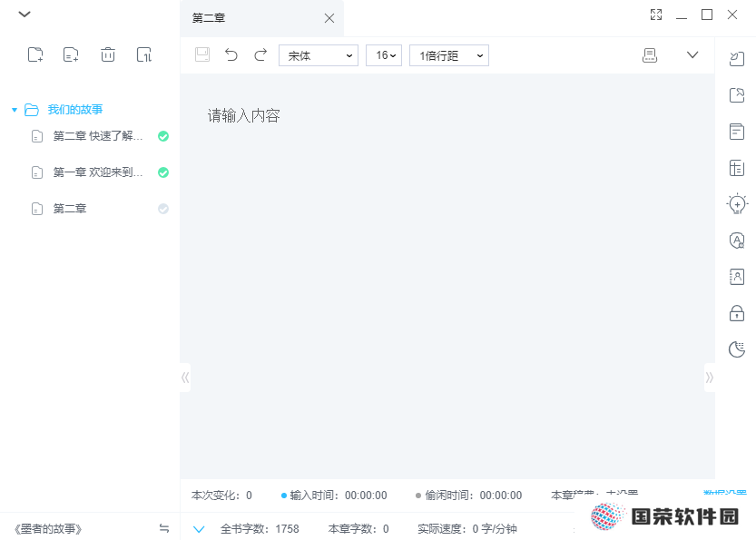The image size is (756, 540).
Task: Open the top-left dropdown chevron menu
Action: (x=25, y=14)
